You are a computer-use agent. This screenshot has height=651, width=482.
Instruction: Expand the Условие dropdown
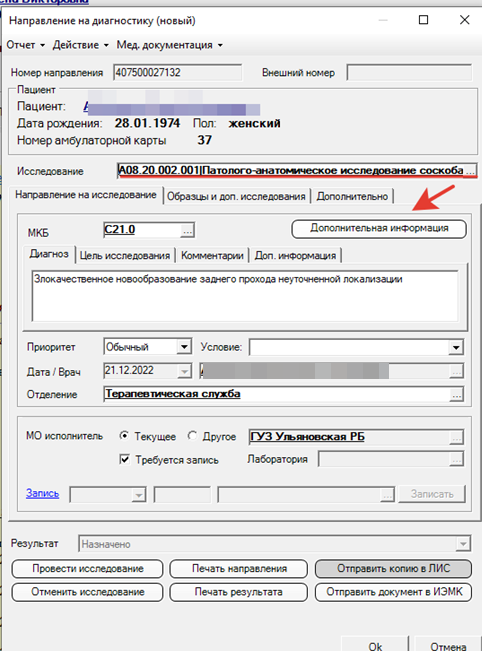[x=456, y=347]
